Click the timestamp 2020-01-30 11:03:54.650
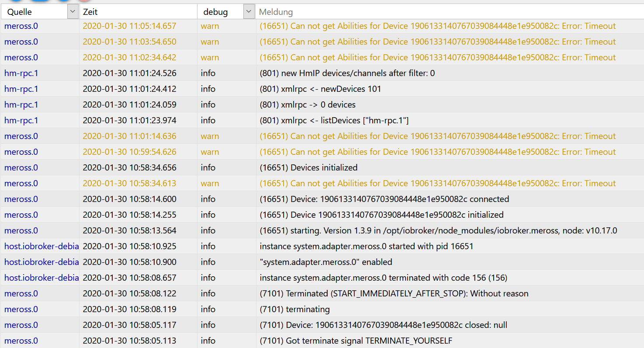644x348 pixels. [129, 42]
